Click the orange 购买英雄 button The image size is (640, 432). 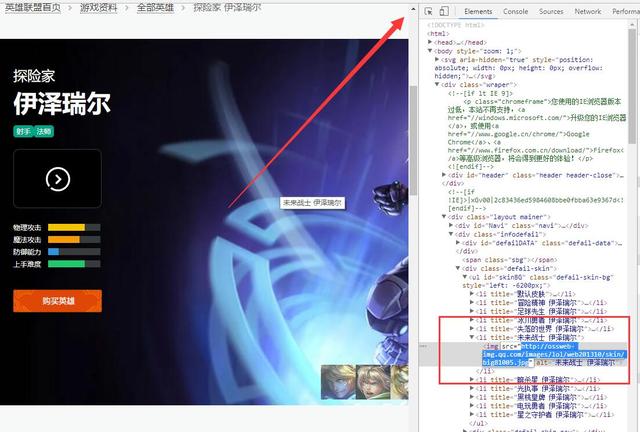pos(58,301)
